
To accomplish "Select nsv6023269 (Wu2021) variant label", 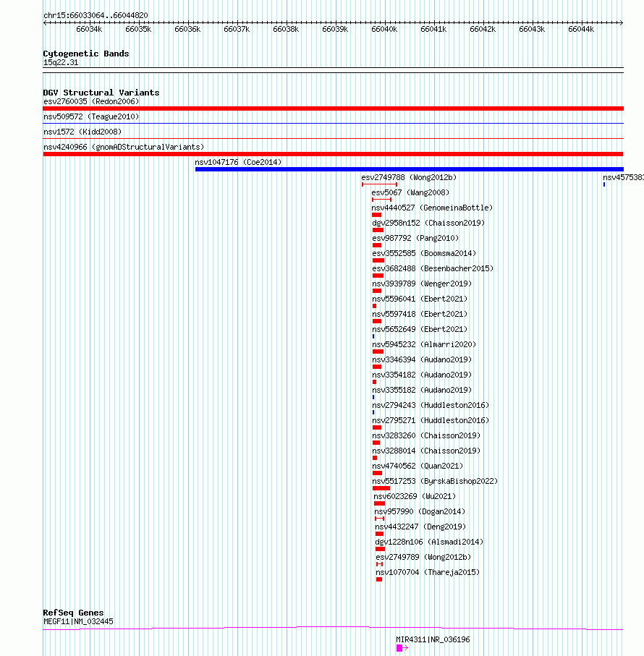I will (x=415, y=497).
